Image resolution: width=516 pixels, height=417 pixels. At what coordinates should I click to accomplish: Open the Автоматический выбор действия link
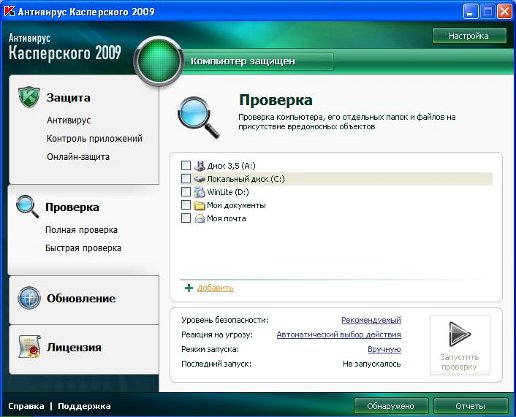(x=339, y=335)
